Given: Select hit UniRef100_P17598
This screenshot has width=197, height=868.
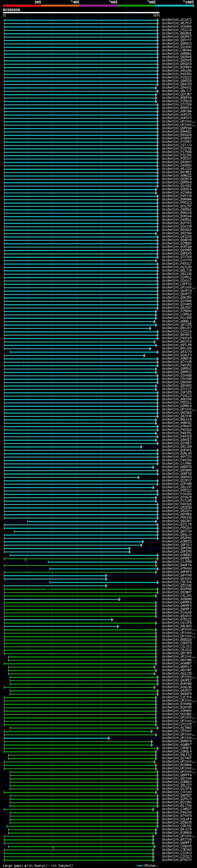Looking at the screenshot, I should 176,152.
